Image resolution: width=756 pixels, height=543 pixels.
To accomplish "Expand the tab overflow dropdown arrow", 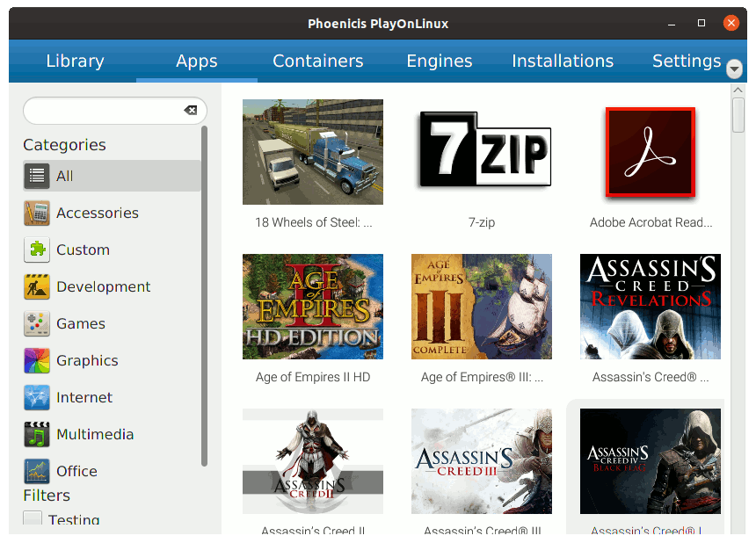I will (734, 69).
